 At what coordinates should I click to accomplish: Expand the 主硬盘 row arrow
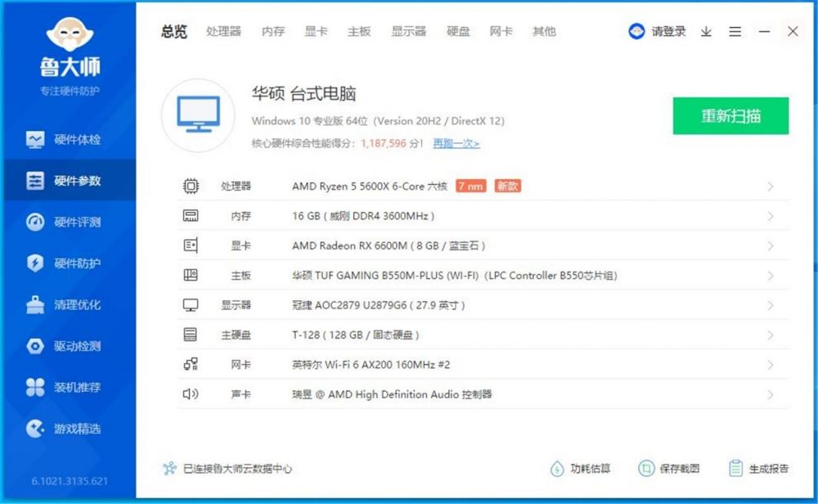point(770,335)
